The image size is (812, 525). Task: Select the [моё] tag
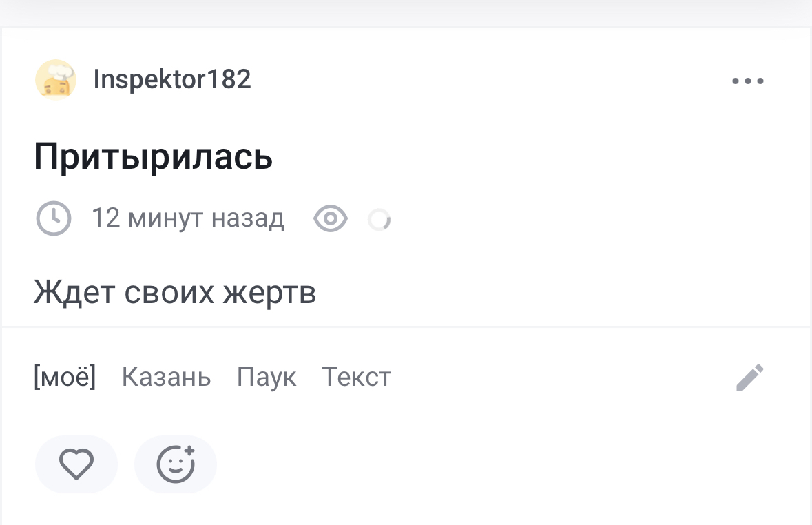pos(65,377)
